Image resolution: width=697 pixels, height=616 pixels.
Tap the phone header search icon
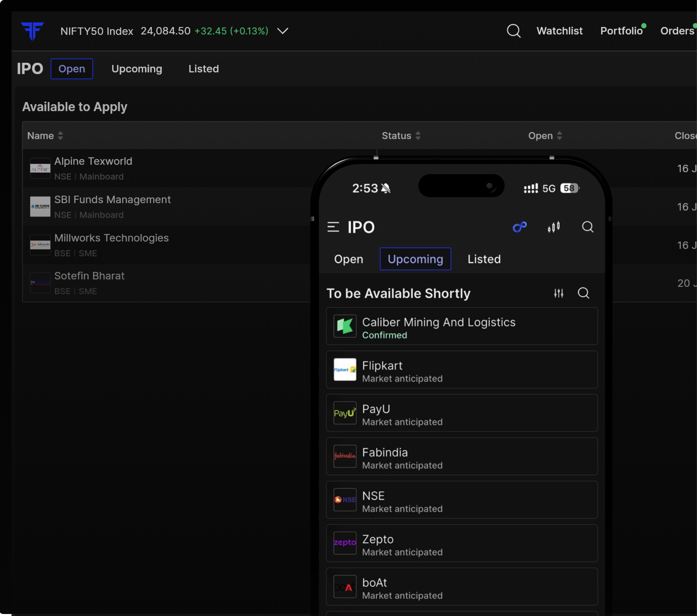(x=587, y=227)
